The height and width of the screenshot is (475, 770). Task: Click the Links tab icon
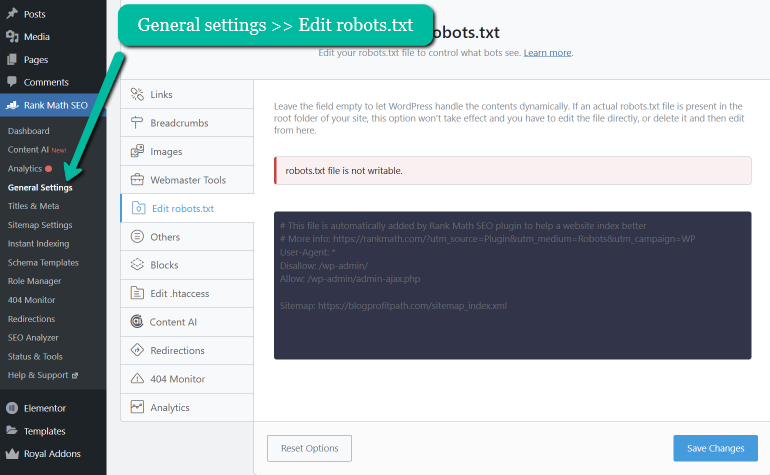coord(137,94)
